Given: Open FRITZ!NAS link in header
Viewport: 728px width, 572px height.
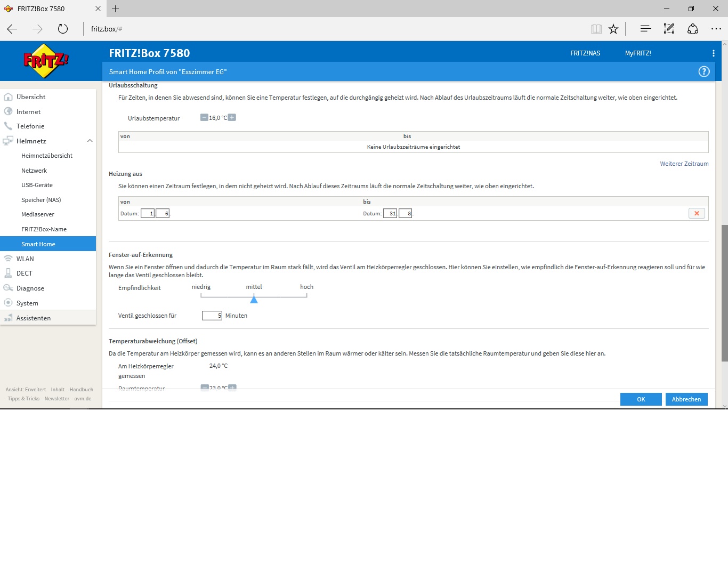Looking at the screenshot, I should 585,53.
